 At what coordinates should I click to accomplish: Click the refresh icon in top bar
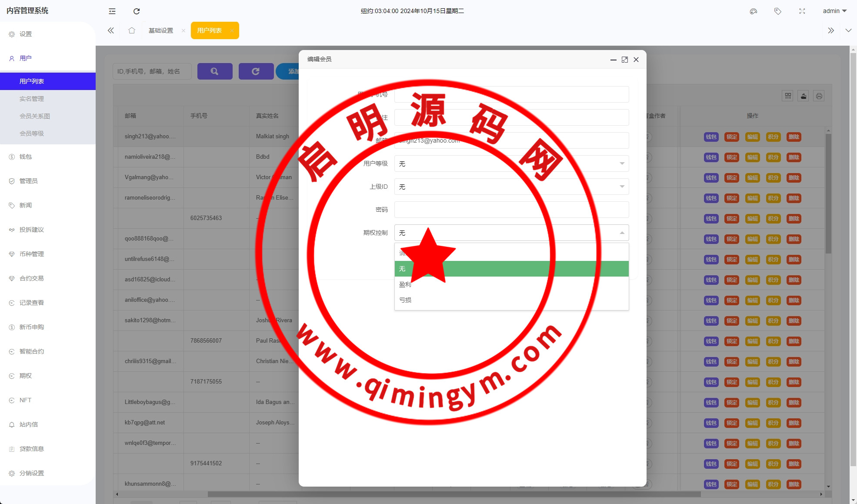click(137, 11)
